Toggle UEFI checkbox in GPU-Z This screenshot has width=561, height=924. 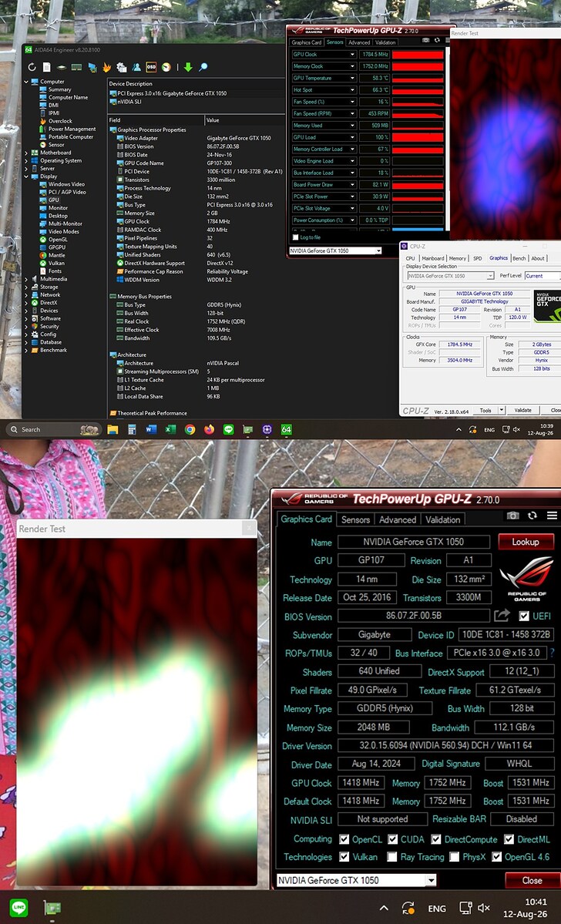tap(524, 617)
